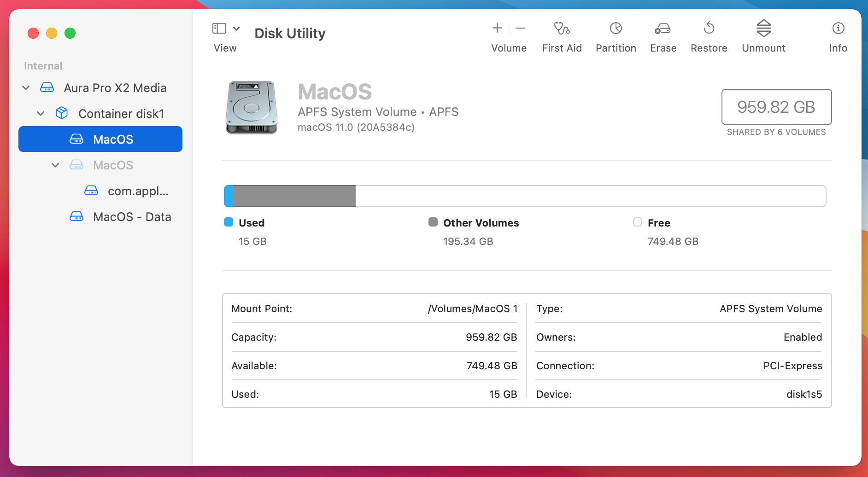Click the Restore arrow icon
The width and height of the screenshot is (868, 477).
[x=709, y=28]
